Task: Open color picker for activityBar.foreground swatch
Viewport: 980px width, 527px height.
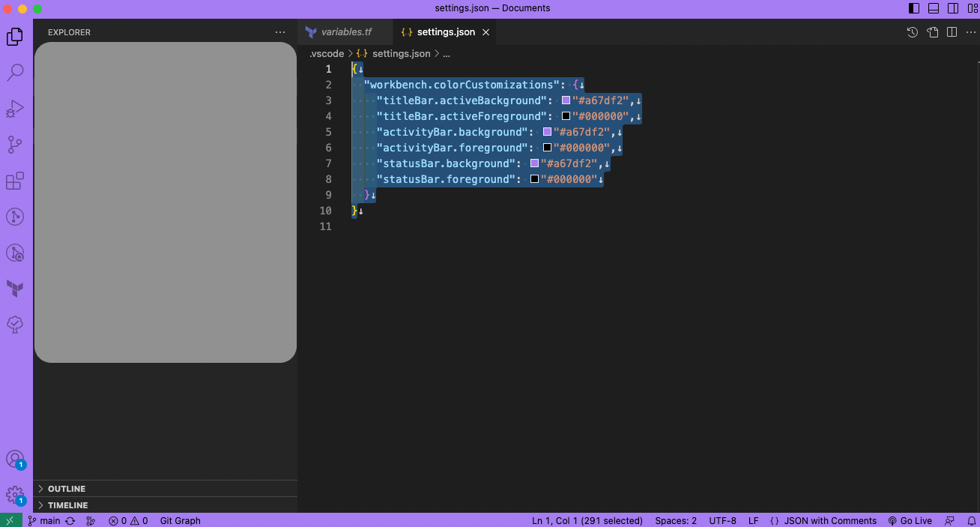Action: [x=547, y=148]
